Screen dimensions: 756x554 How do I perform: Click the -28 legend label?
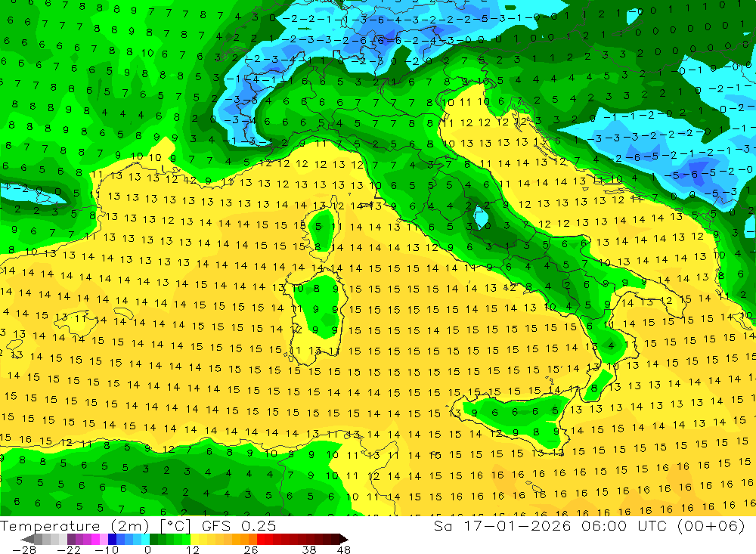[24, 549]
